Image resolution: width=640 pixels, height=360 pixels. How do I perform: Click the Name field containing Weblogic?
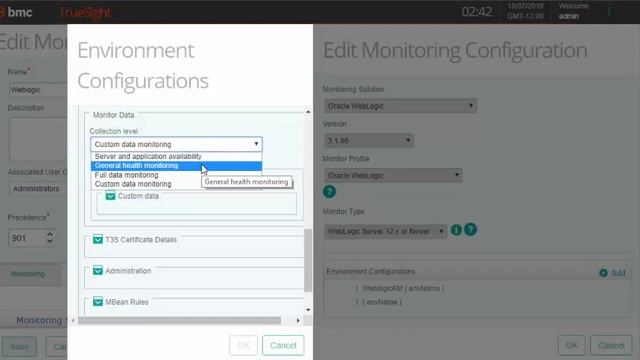38,90
